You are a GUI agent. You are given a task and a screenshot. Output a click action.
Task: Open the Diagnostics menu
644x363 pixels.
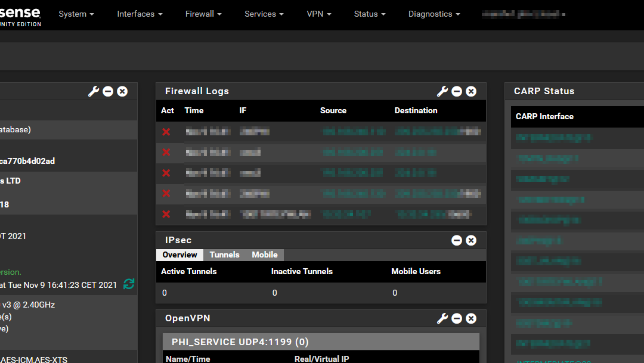click(x=434, y=14)
